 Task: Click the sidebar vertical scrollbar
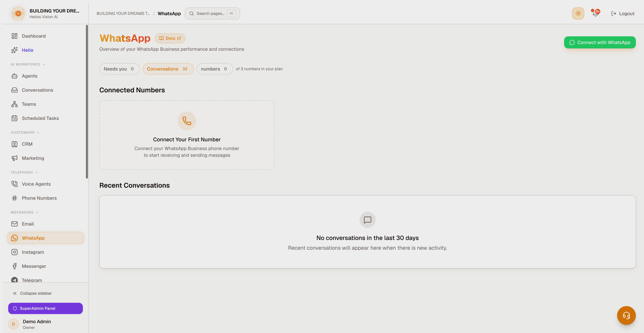87,102
